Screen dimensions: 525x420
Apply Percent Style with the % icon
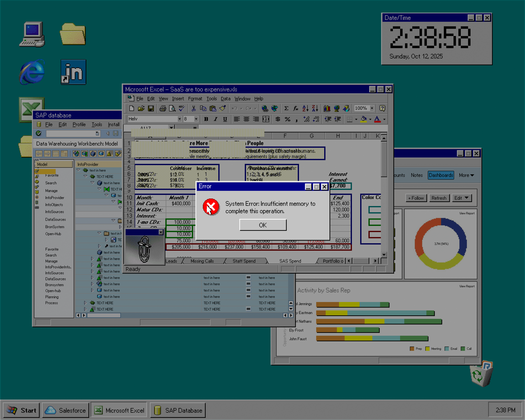(x=287, y=119)
